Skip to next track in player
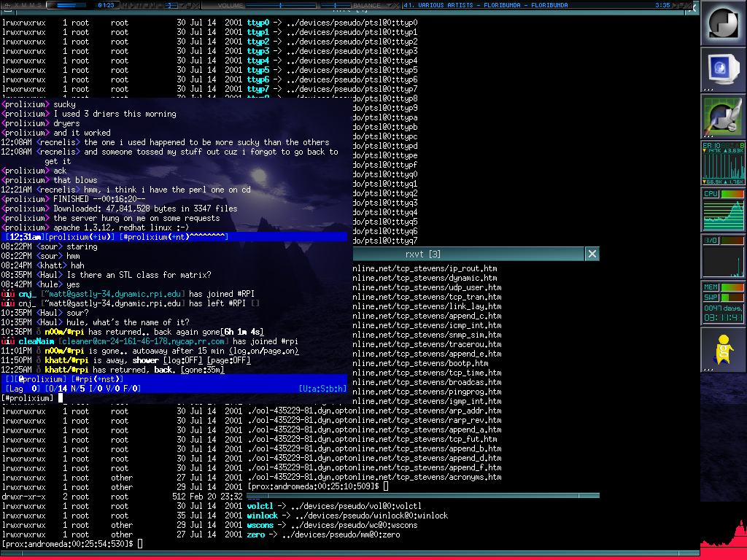 (153, 5)
